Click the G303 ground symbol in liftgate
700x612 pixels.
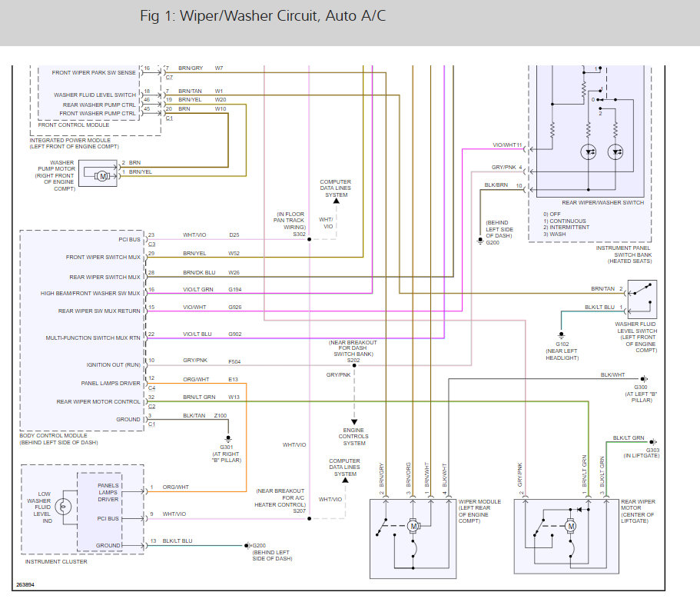pos(652,442)
